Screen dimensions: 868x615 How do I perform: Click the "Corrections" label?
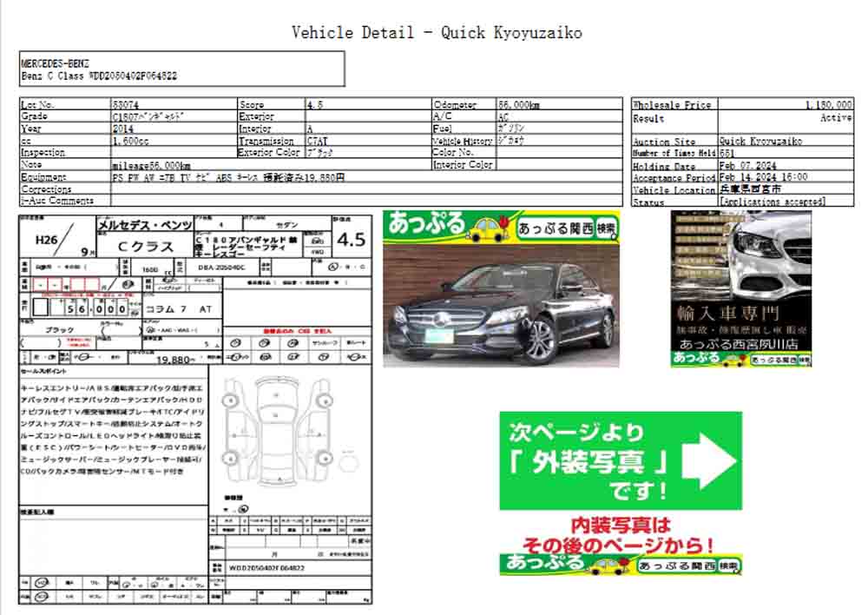click(x=46, y=189)
